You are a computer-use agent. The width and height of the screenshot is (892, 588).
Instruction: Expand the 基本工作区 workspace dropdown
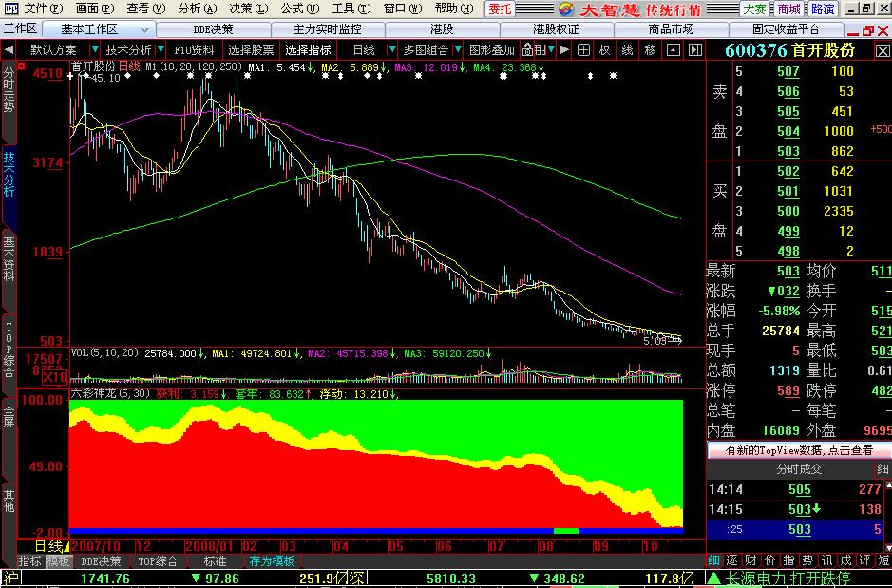145,30
